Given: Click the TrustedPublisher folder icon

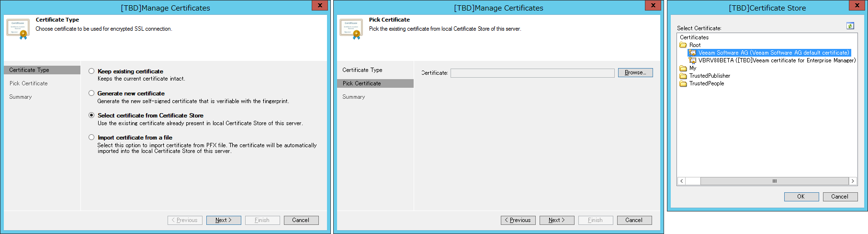Looking at the screenshot, I should pos(683,76).
